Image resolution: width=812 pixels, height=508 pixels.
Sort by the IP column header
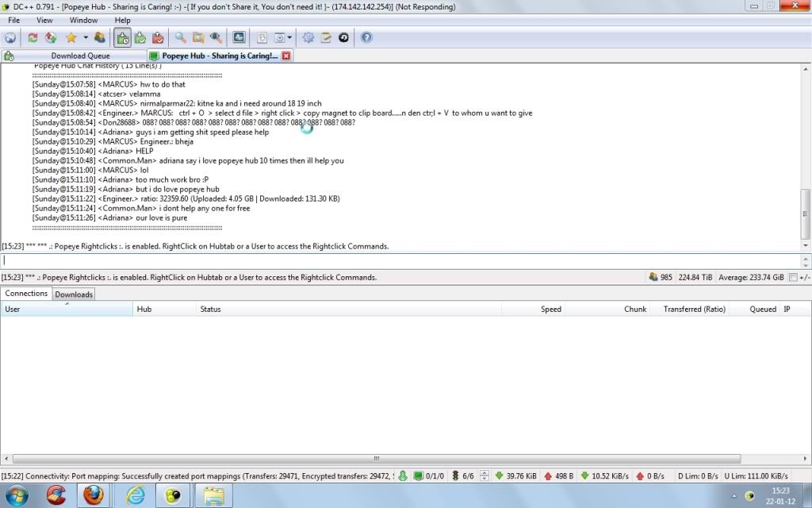pyautogui.click(x=795, y=309)
